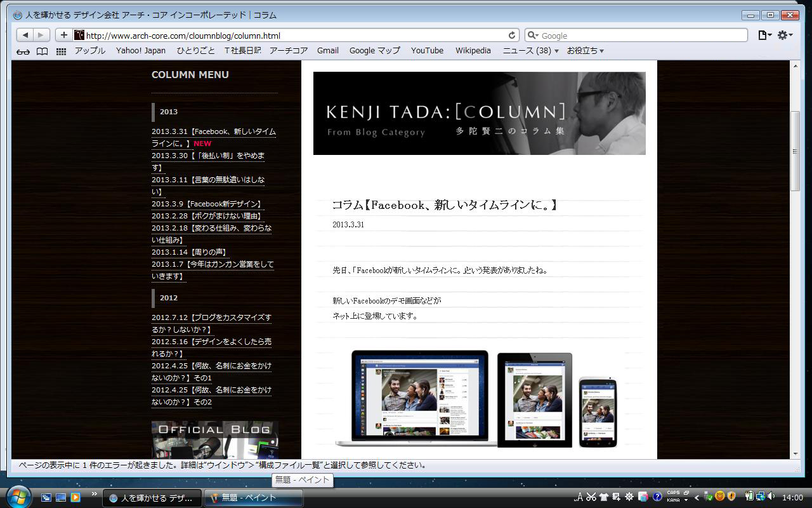Click the article date 2013.3.31
The width and height of the screenshot is (812, 508).
pyautogui.click(x=348, y=225)
